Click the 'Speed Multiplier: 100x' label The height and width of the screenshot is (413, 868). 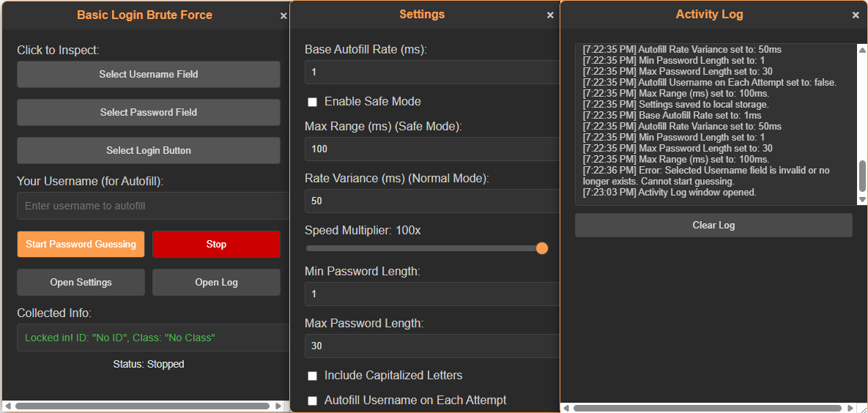click(x=363, y=231)
